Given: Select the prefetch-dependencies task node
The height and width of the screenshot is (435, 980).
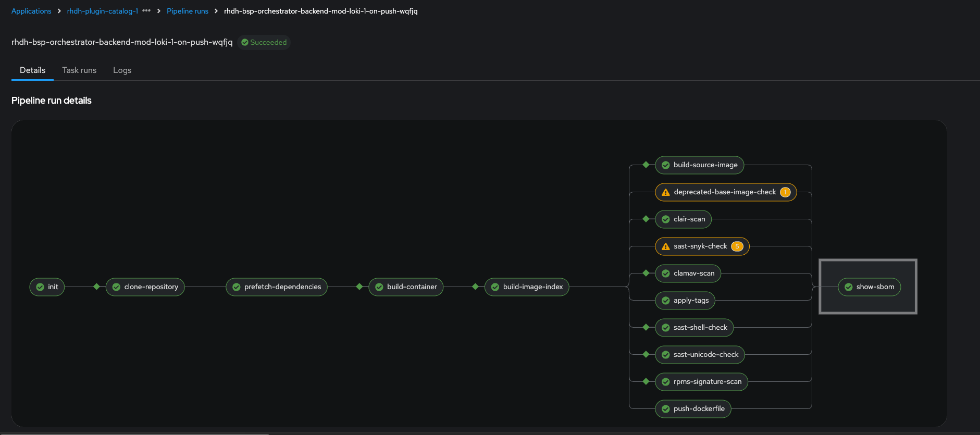Looking at the screenshot, I should 277,287.
